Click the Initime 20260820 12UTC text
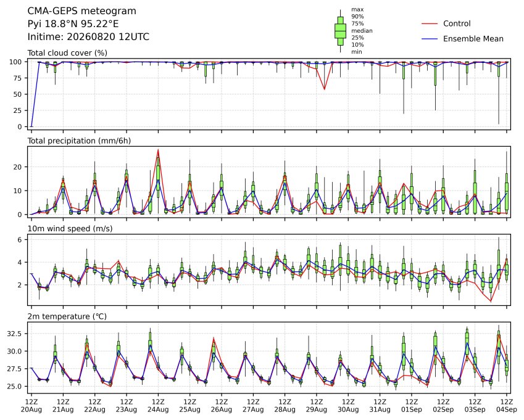The image size is (524, 420). (88, 37)
